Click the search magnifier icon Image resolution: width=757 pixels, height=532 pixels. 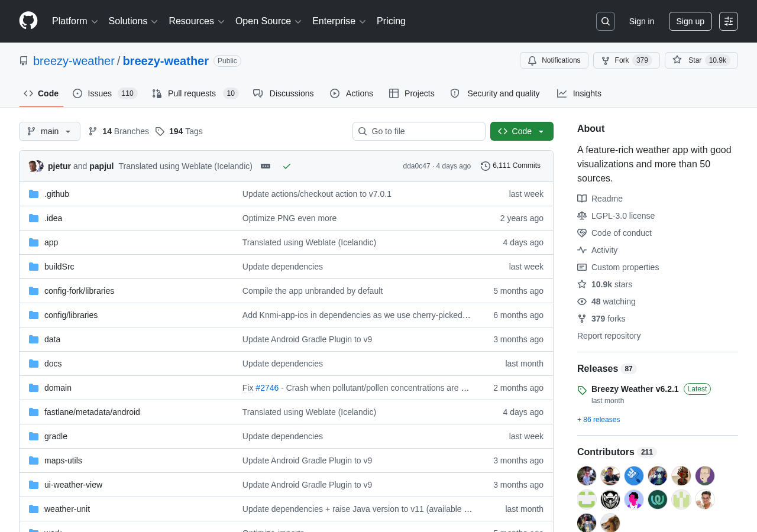pos(606,21)
